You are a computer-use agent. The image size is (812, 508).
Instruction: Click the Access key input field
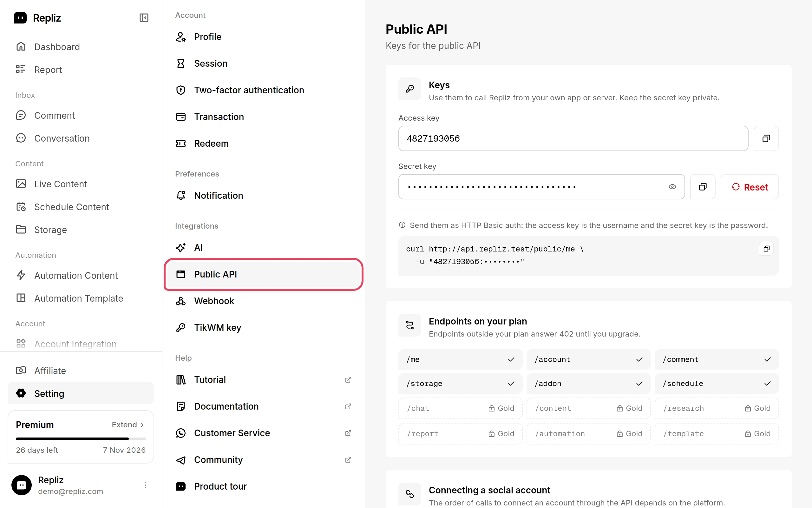tap(573, 138)
